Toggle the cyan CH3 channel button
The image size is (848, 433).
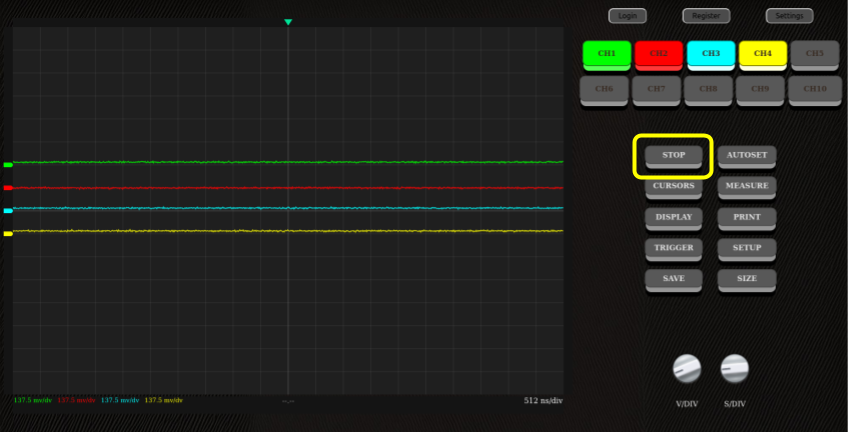pos(711,54)
